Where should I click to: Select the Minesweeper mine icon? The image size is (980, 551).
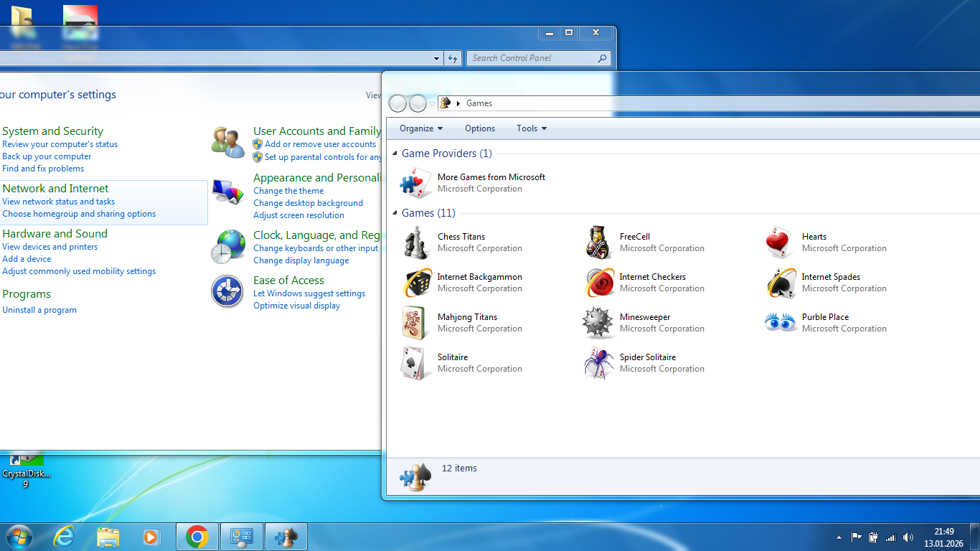(x=598, y=323)
